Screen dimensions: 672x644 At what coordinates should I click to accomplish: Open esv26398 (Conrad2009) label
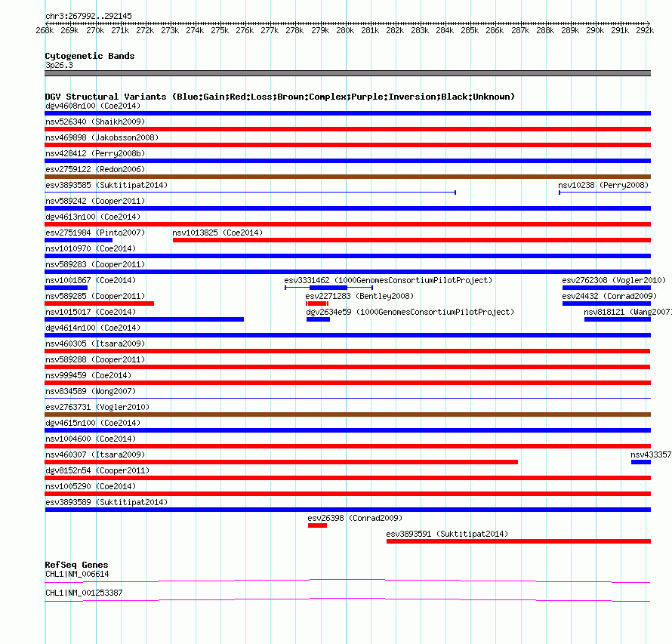[x=355, y=518]
